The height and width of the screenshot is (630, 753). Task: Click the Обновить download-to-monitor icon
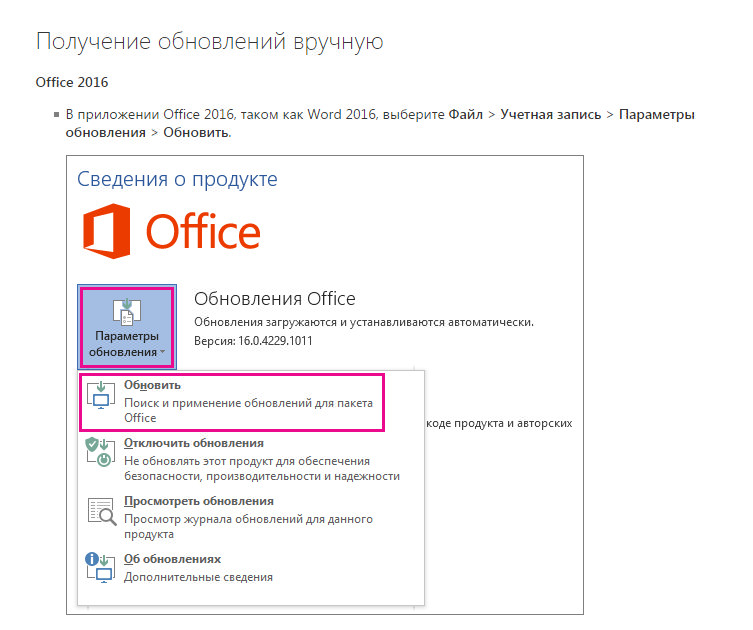(101, 395)
